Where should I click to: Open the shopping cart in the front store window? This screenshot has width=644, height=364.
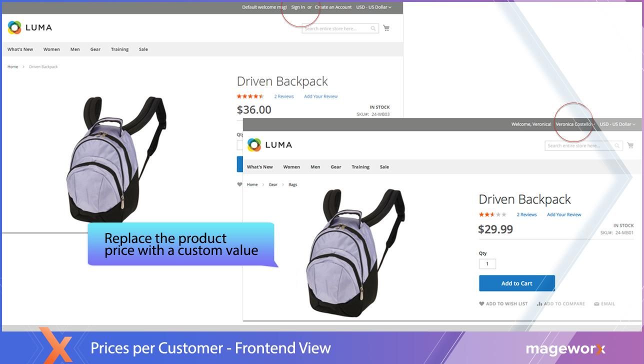[x=630, y=145]
